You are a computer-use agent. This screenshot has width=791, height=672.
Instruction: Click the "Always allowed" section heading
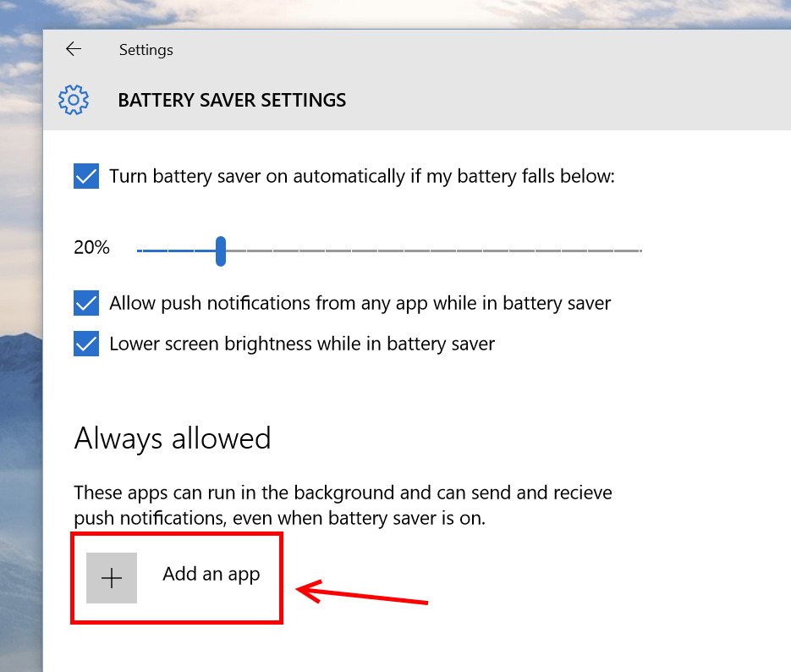173,438
